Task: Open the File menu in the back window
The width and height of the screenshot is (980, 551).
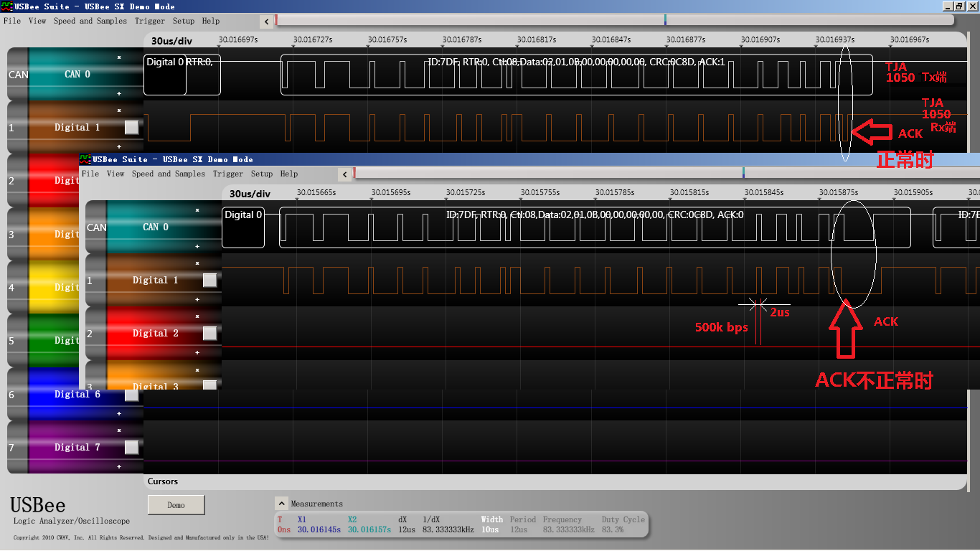Action: (x=12, y=21)
